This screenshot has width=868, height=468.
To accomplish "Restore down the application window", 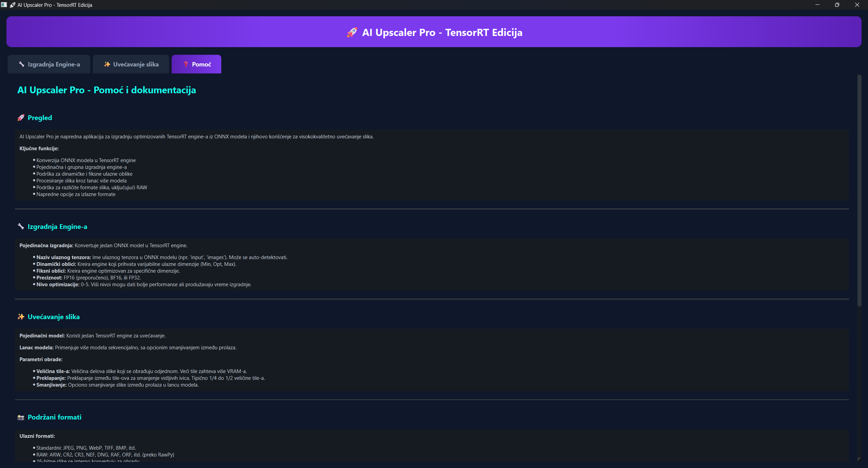I will [x=837, y=5].
